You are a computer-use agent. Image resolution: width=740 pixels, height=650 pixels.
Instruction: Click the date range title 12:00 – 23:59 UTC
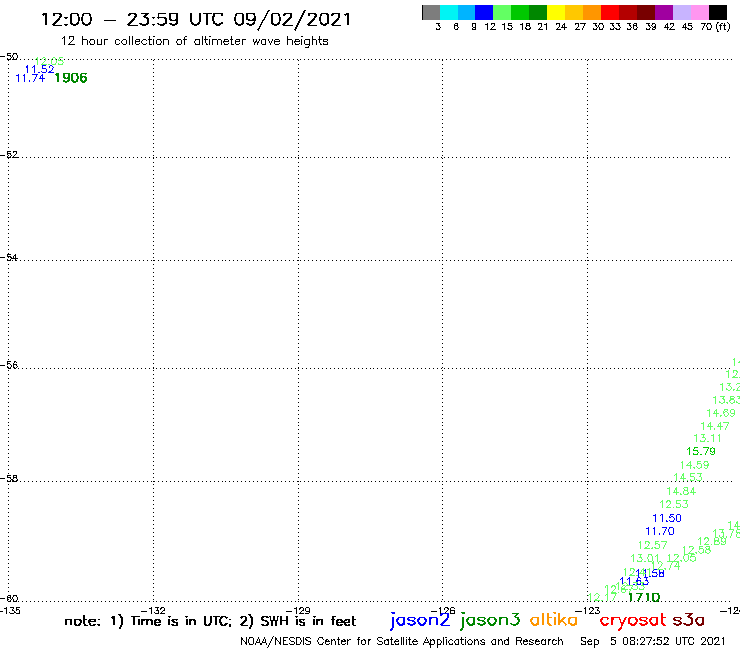coord(196,19)
